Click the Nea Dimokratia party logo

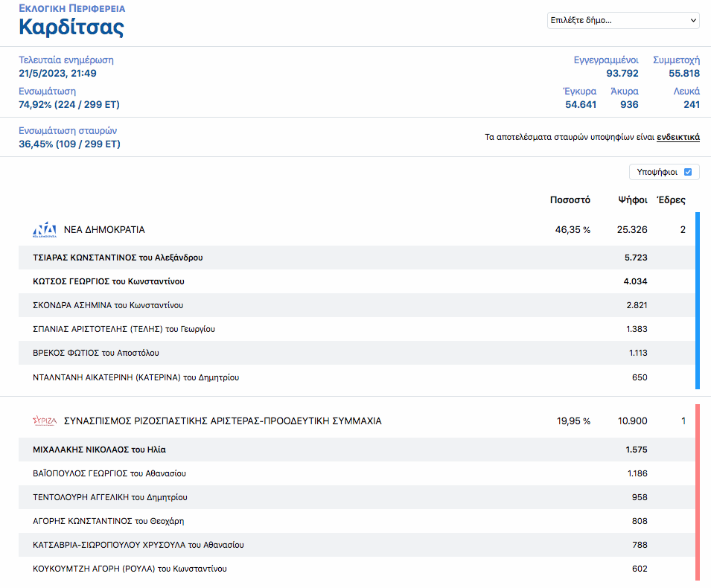pos(45,230)
